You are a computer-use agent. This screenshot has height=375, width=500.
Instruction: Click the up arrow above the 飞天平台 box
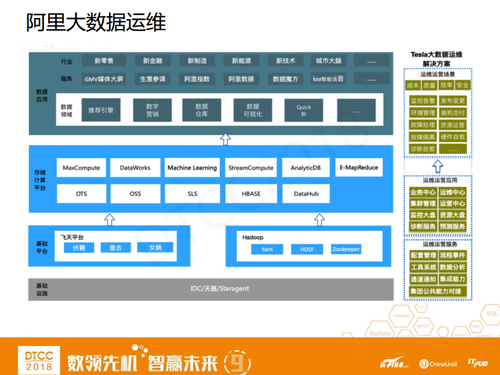109,220
